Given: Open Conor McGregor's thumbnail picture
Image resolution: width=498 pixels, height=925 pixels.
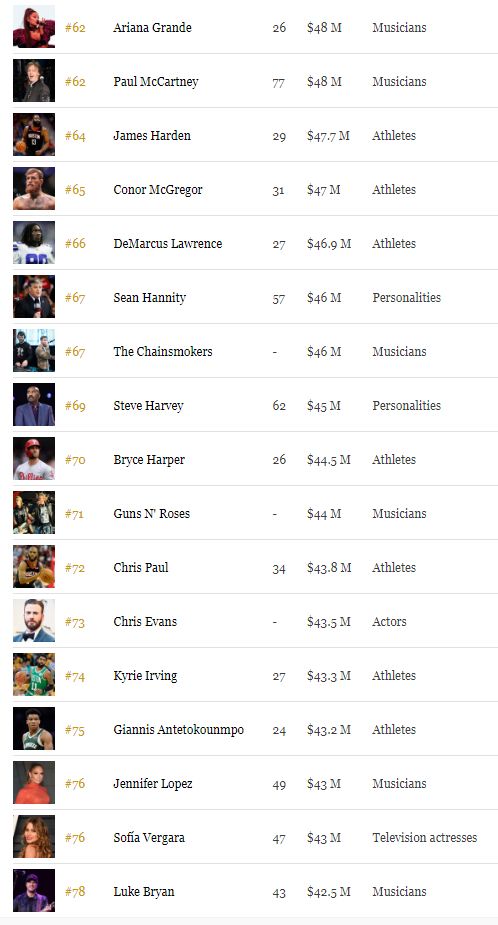Looking at the screenshot, I should [34, 189].
